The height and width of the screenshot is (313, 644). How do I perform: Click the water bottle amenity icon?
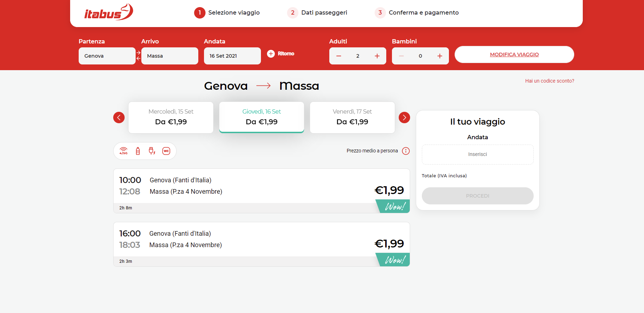point(138,151)
